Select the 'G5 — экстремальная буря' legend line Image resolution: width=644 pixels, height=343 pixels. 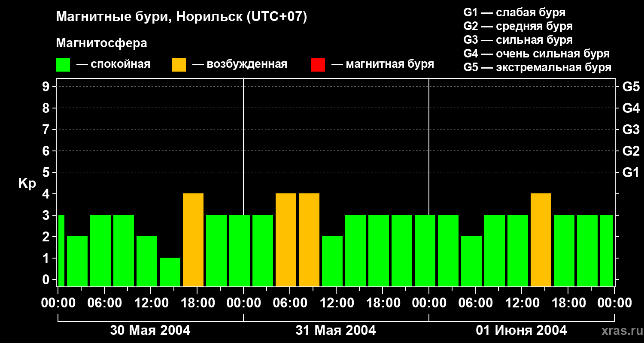coord(537,67)
